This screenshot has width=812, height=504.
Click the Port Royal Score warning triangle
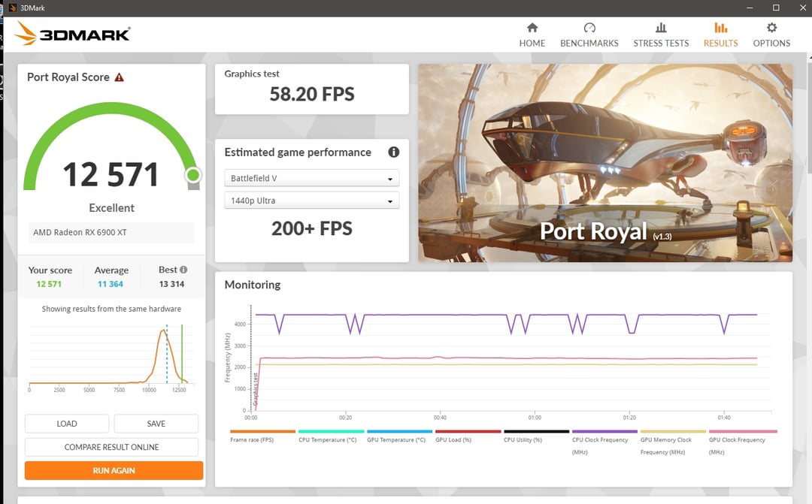coord(119,77)
